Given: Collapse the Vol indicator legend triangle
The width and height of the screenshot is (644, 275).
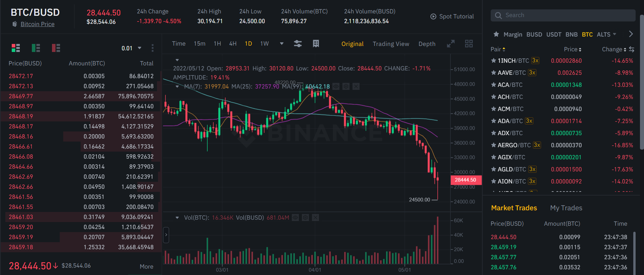Looking at the screenshot, I should click(177, 218).
